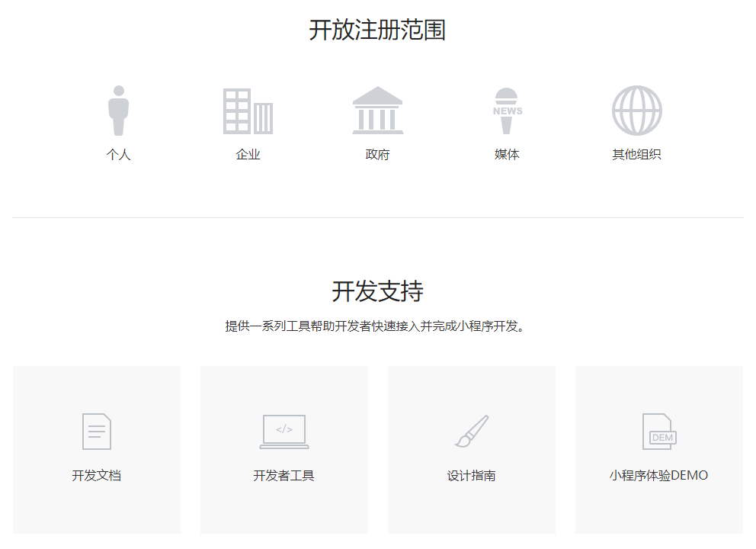
Task: Click the 其他组织 text label
Action: 636,155
